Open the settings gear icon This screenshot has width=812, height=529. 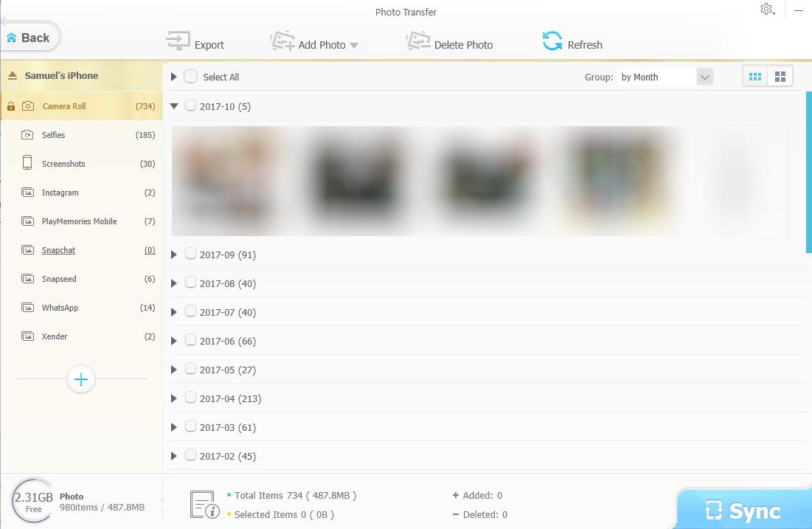[766, 9]
